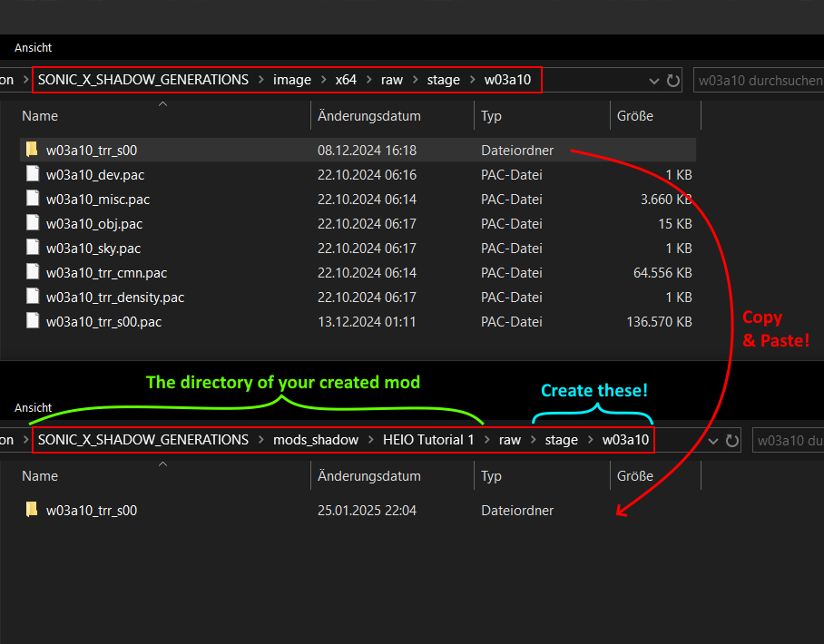
Task: Focus the lower window search box
Action: (789, 440)
